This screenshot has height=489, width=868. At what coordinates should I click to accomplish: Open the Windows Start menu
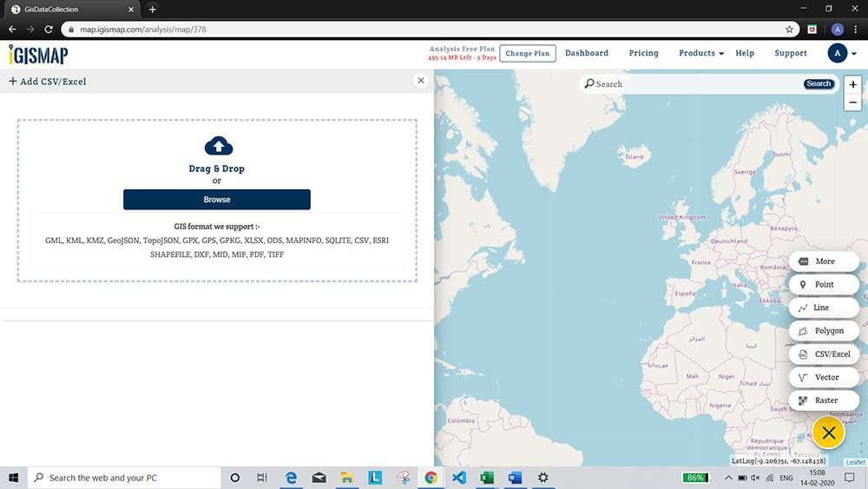13,478
